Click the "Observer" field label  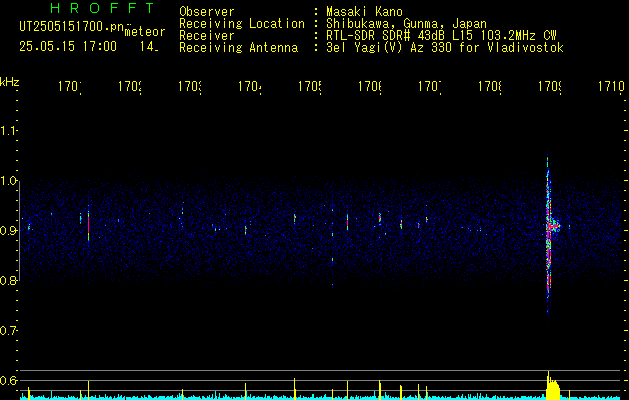[x=207, y=12]
